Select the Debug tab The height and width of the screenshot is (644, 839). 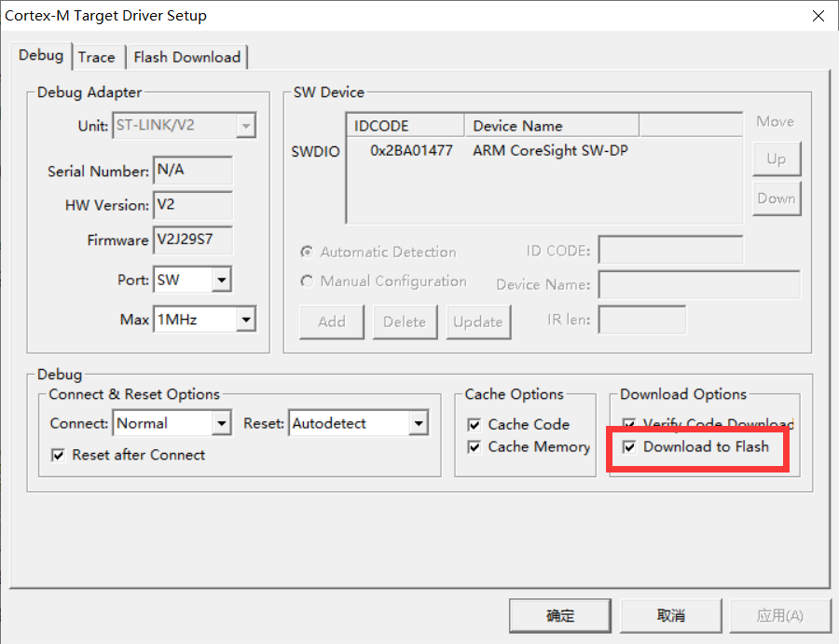(x=41, y=55)
